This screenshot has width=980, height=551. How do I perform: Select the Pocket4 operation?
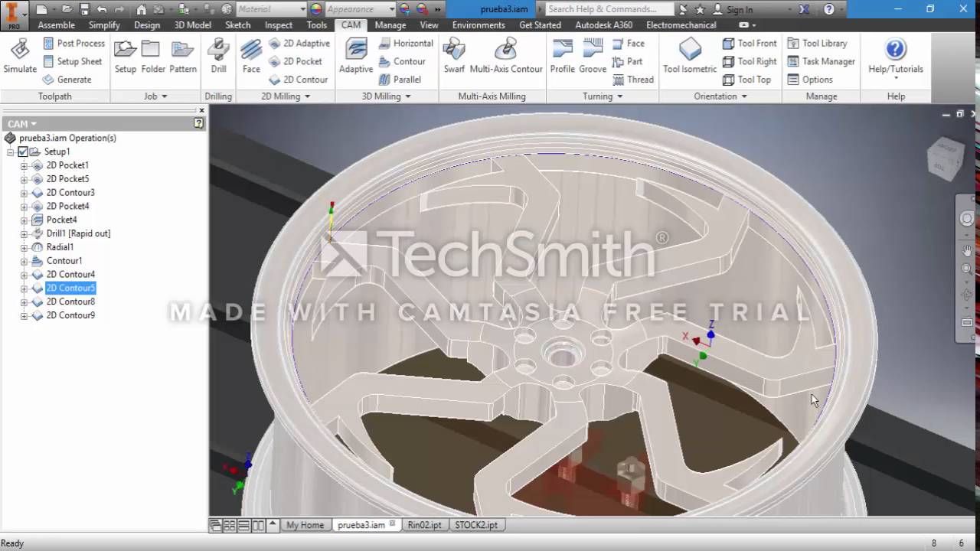tap(61, 220)
